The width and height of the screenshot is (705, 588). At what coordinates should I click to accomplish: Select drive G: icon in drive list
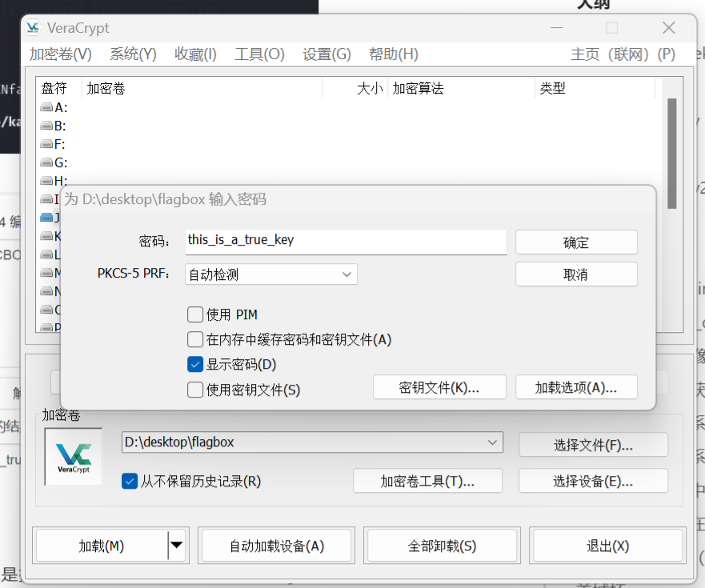click(x=46, y=162)
